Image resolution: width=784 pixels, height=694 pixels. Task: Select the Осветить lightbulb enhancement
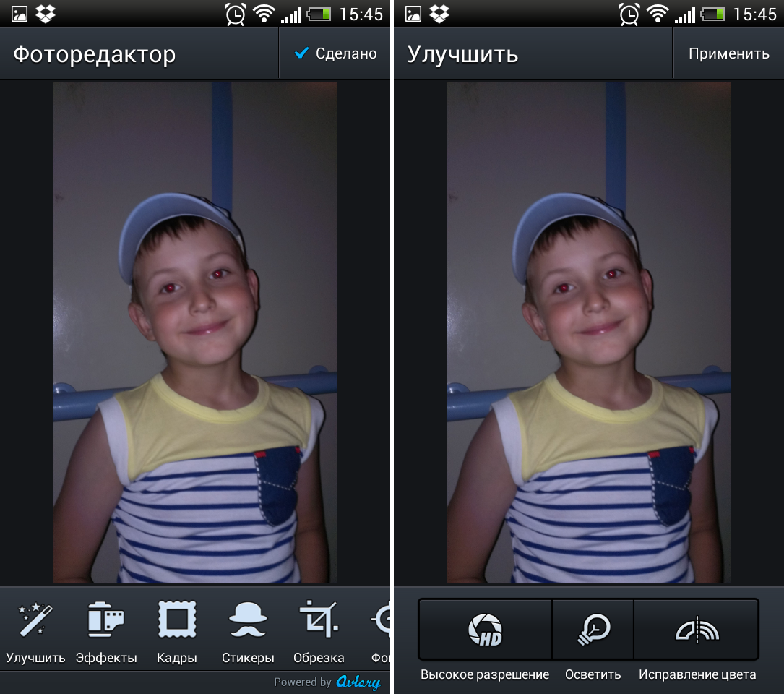593,629
